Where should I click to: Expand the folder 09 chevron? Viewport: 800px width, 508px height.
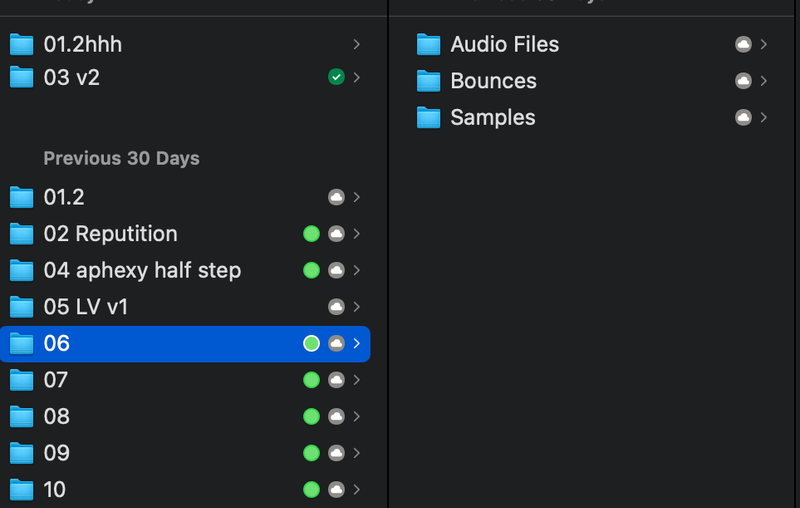(x=357, y=453)
